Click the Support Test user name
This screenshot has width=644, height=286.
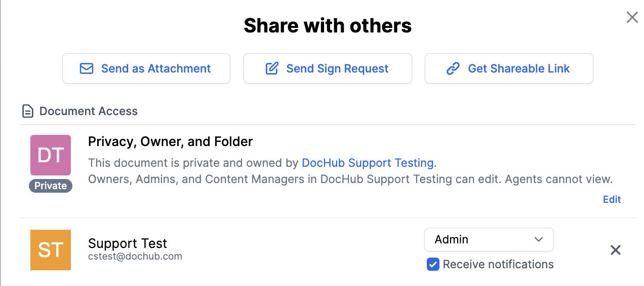128,243
